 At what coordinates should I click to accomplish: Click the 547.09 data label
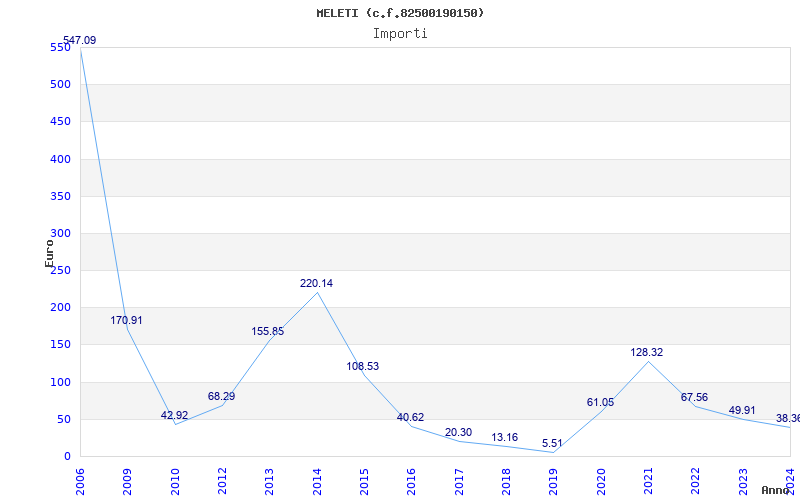pyautogui.click(x=80, y=40)
